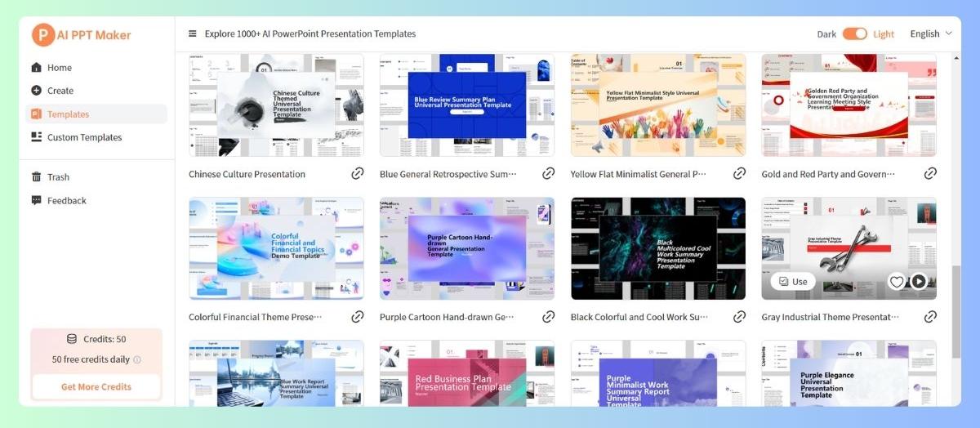The image size is (980, 428).
Task: Click Use button on Gray Industrial template
Action: coord(793,282)
